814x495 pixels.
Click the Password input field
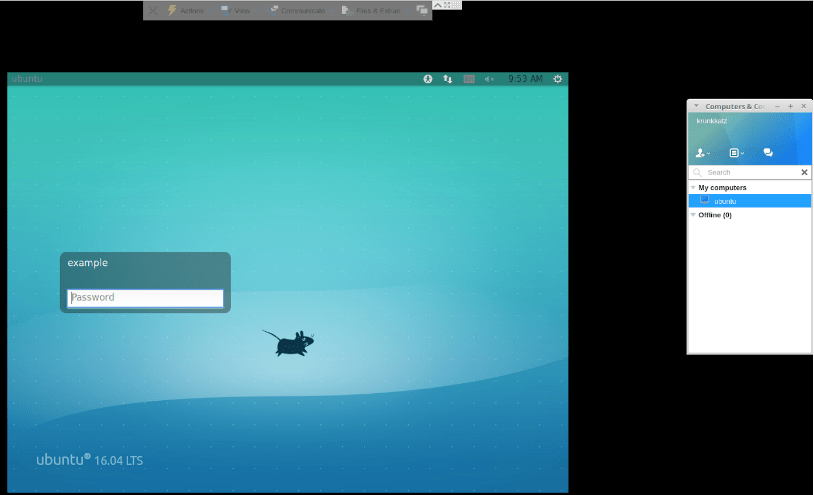(145, 298)
